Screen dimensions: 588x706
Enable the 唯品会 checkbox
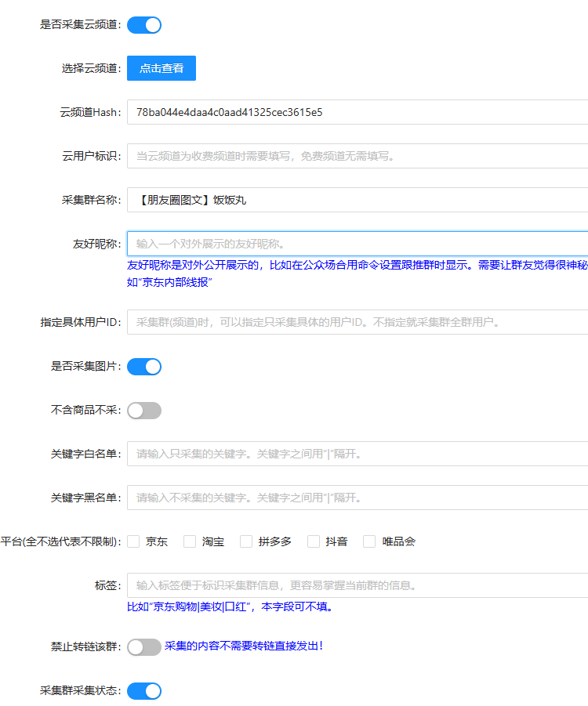[x=370, y=541]
